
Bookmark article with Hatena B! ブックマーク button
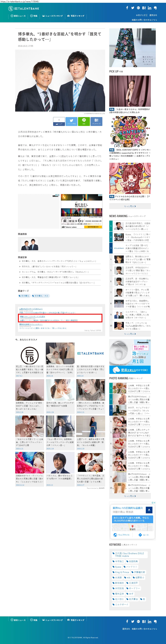pyautogui.click(x=96, y=121)
